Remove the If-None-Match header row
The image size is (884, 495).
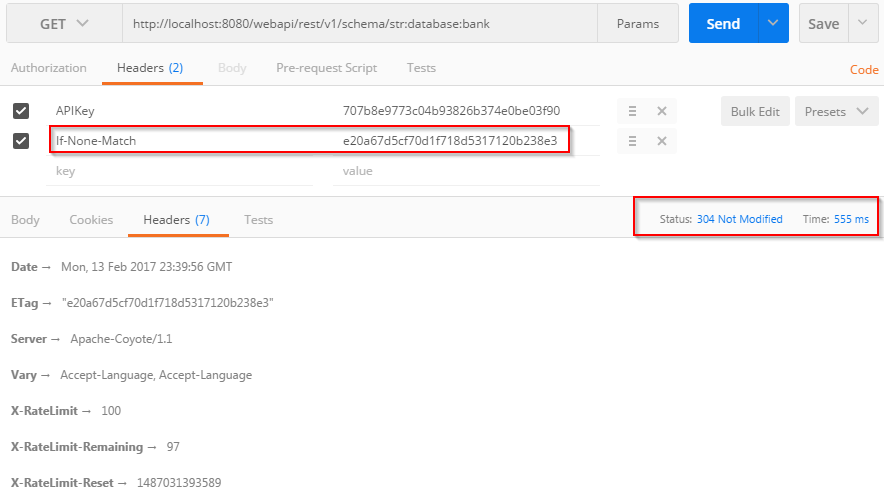point(661,141)
